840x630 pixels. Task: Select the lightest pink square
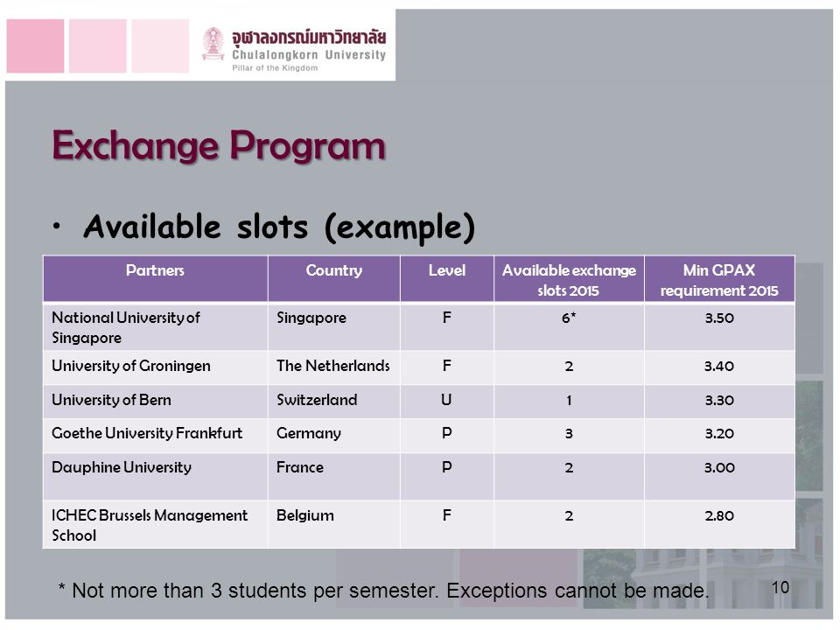160,46
